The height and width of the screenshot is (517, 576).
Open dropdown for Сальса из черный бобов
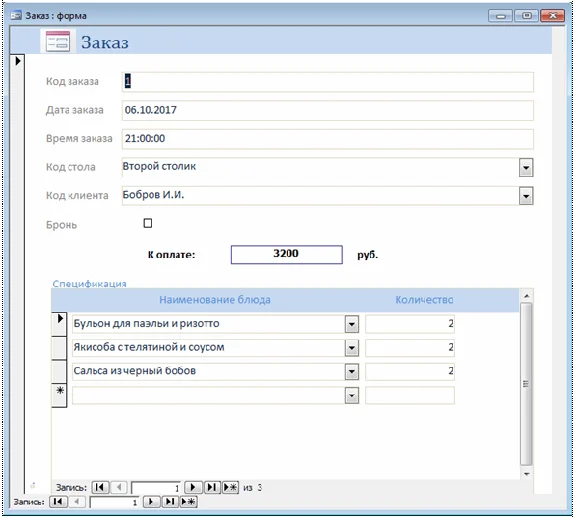point(352,371)
